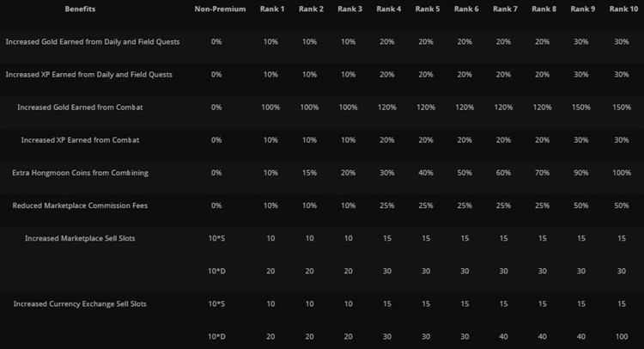
Task: Select Extra Hongmoon Coins from Combining label
Action: click(80, 173)
